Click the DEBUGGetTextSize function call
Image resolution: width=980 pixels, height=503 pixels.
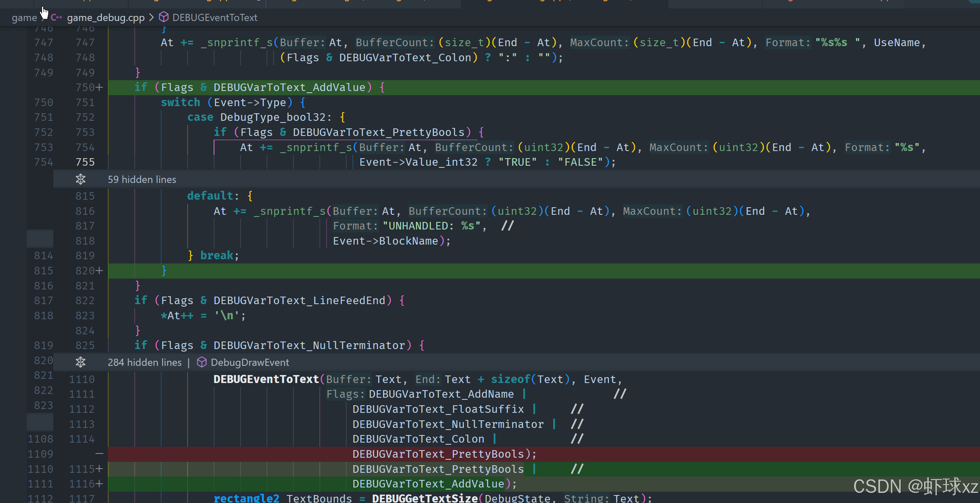pyautogui.click(x=424, y=498)
